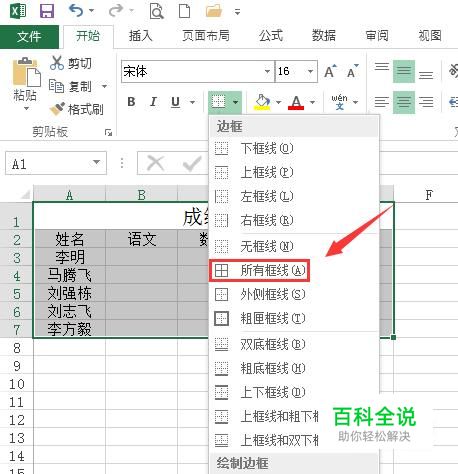Cut selection with 剪切
Viewport: 458px width, 474px height.
tap(71, 63)
